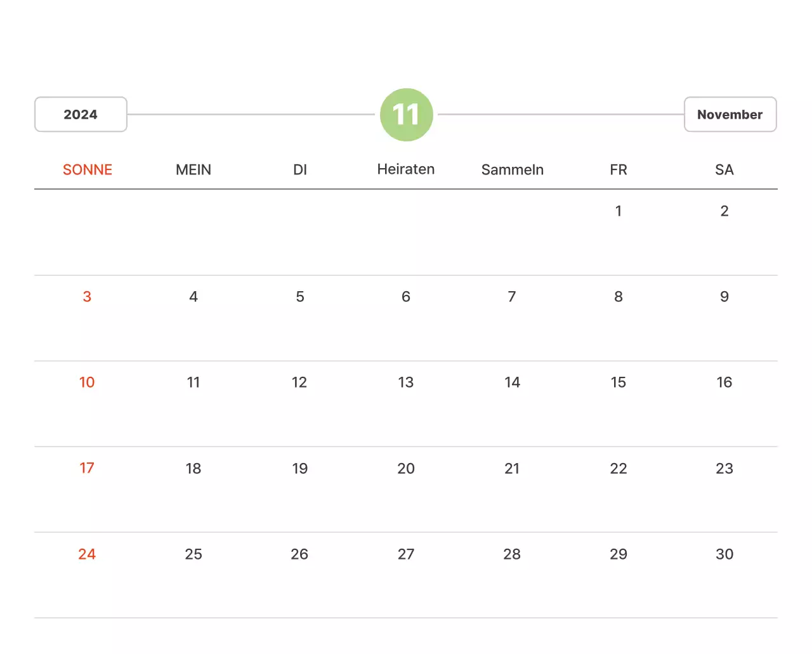Select the green 11 month circle
The width and height of the screenshot is (812, 654).
pos(406,115)
